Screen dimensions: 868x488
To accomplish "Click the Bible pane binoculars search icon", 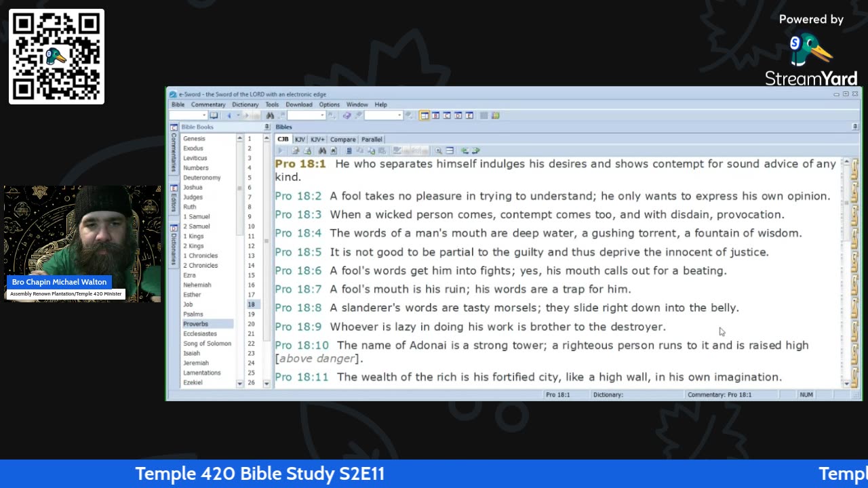I will pos(322,150).
